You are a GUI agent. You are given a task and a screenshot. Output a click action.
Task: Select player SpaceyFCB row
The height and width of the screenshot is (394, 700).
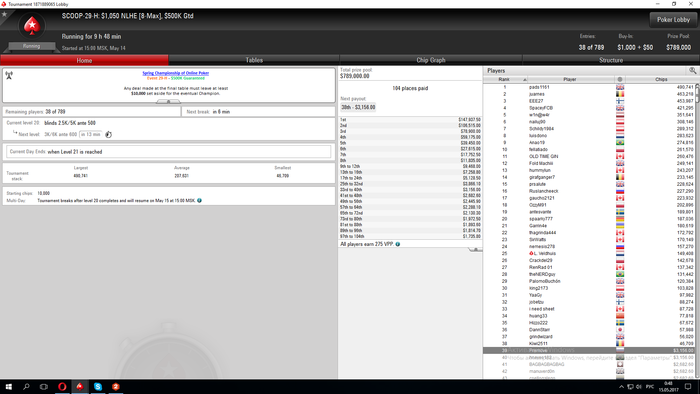[589, 108]
